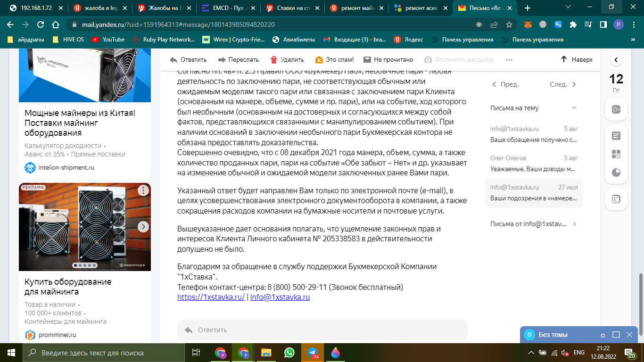
Task: Click the Ответить quick reply field
Action: click(322, 330)
